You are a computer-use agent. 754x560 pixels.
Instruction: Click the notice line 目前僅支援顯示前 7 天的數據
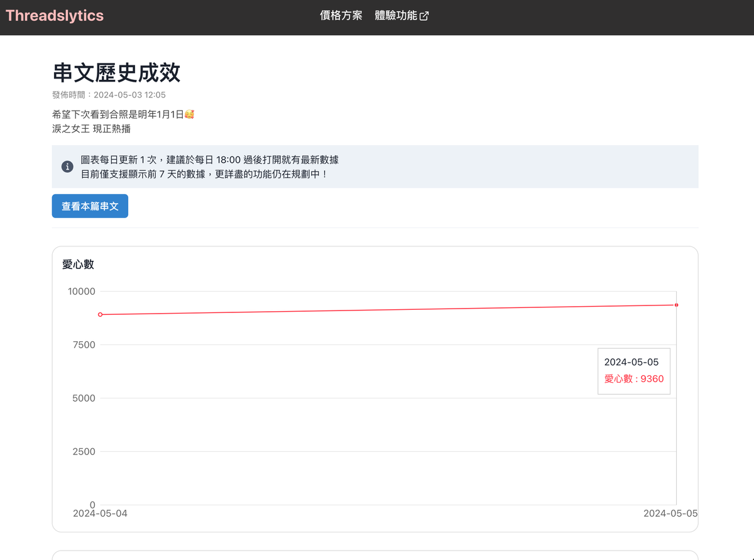[204, 173]
